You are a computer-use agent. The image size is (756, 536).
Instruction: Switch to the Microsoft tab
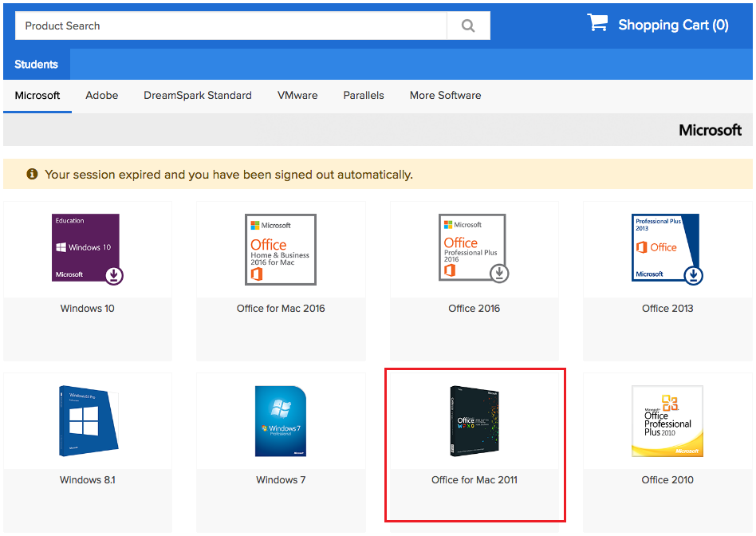37,96
